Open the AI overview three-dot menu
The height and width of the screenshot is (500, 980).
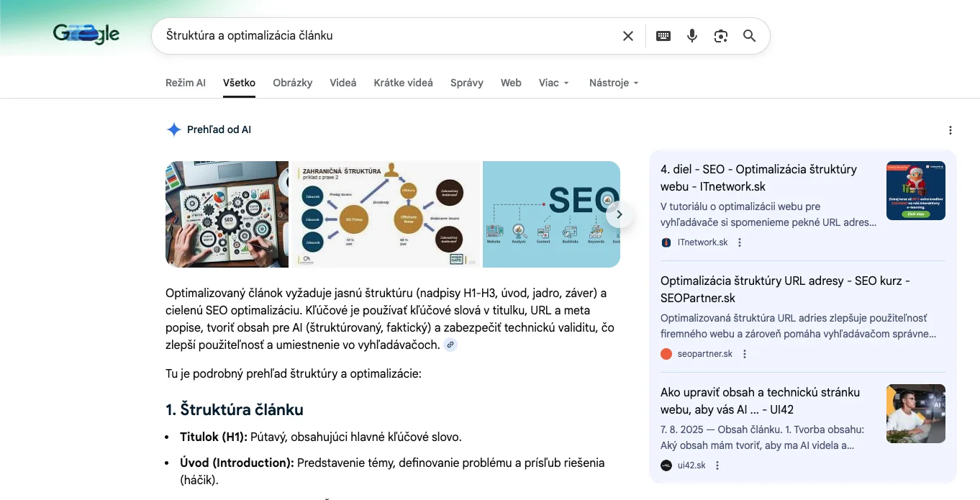(950, 130)
